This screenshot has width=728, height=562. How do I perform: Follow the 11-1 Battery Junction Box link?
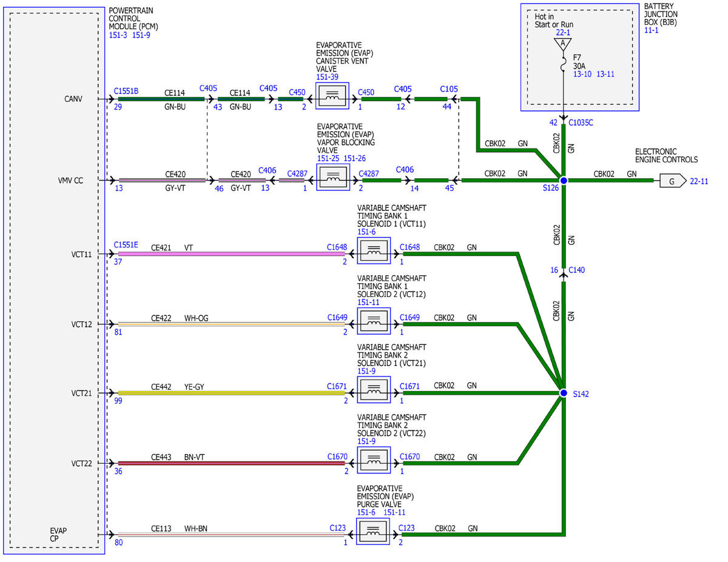click(652, 29)
